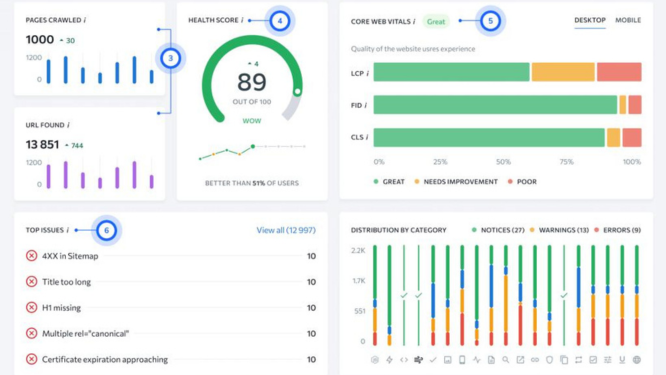Click the highlighted point on health score trend line
Viewport: 666px width, 375px height.
click(x=253, y=147)
